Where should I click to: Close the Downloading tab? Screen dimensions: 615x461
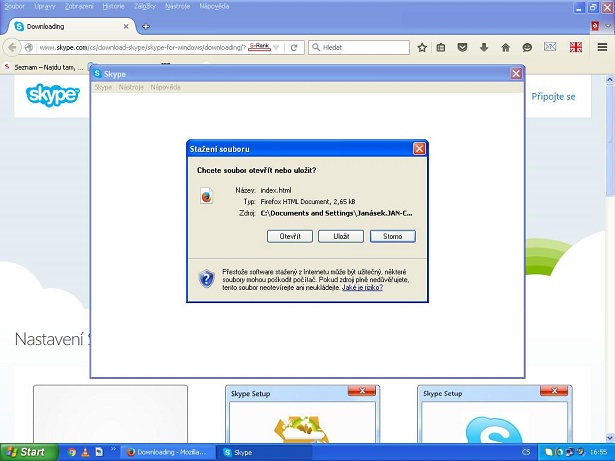point(126,26)
